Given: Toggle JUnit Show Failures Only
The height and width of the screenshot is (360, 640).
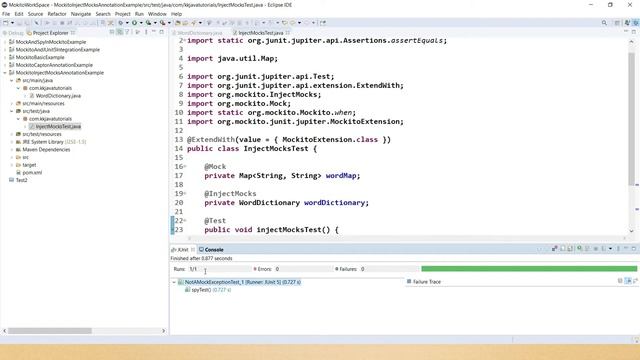Looking at the screenshot, I should [554, 248].
